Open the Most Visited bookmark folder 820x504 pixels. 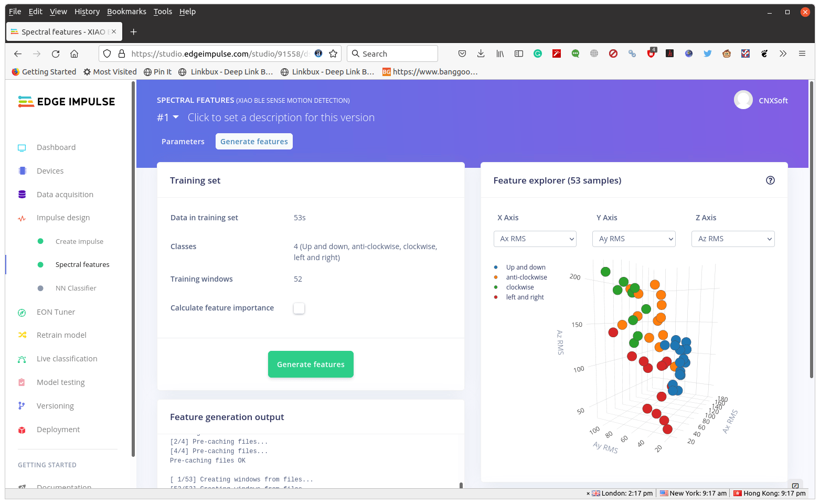[x=110, y=72]
